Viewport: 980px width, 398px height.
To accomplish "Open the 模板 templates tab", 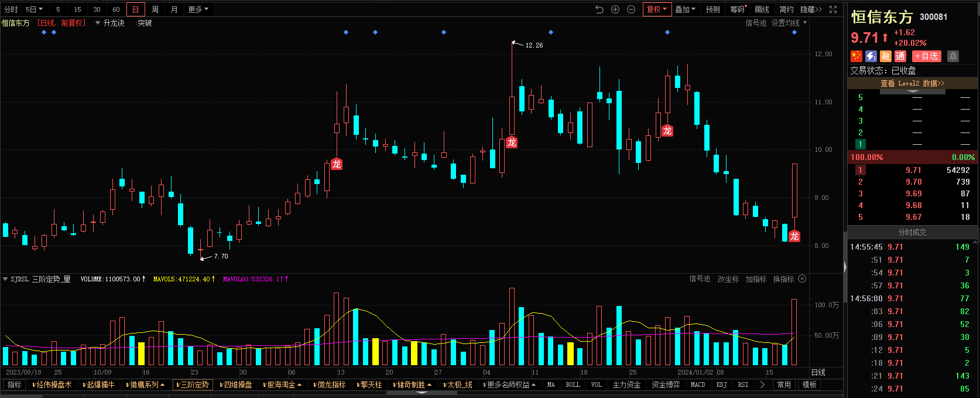I will tap(810, 385).
